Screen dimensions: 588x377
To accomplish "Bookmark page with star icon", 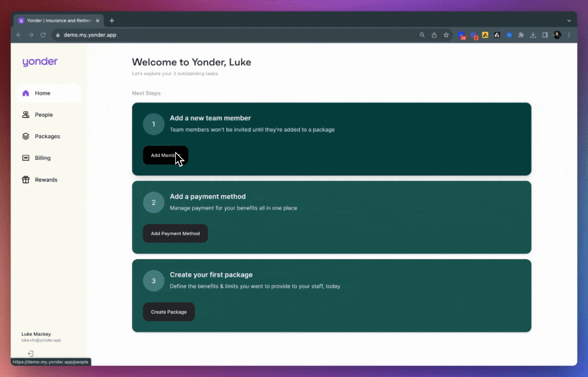I will point(446,35).
